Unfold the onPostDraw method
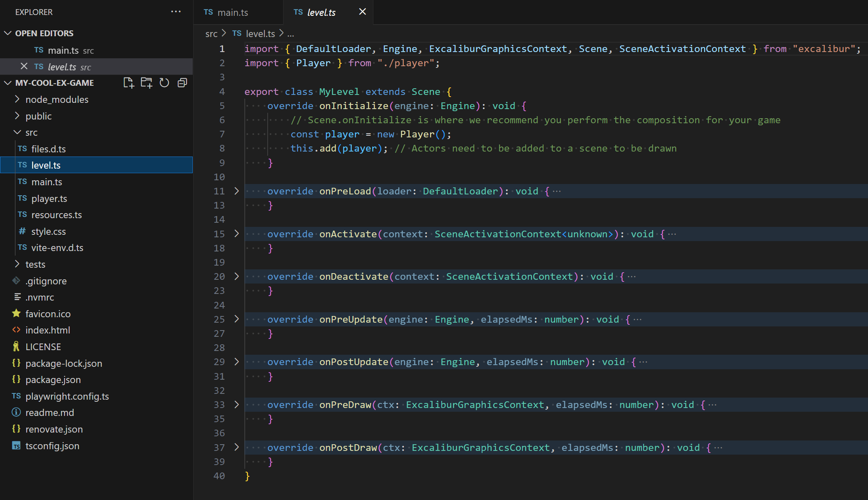 pos(236,448)
